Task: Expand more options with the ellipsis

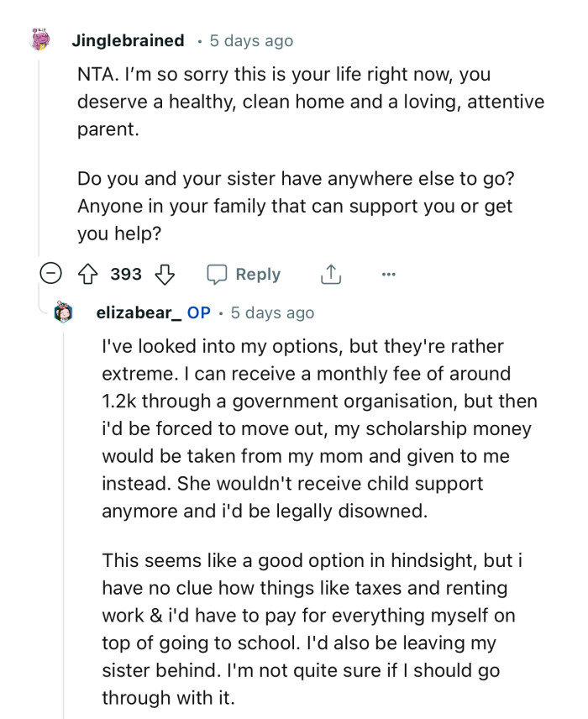Action: tap(388, 274)
